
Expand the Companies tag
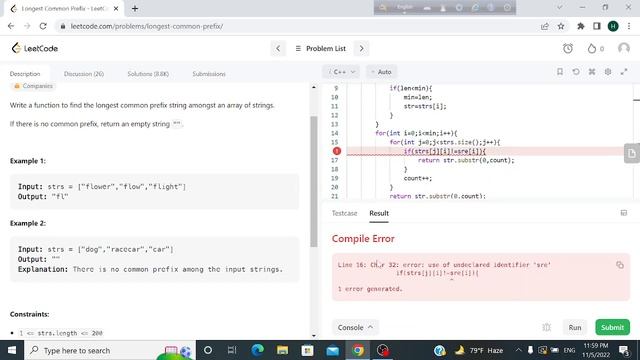point(33,86)
